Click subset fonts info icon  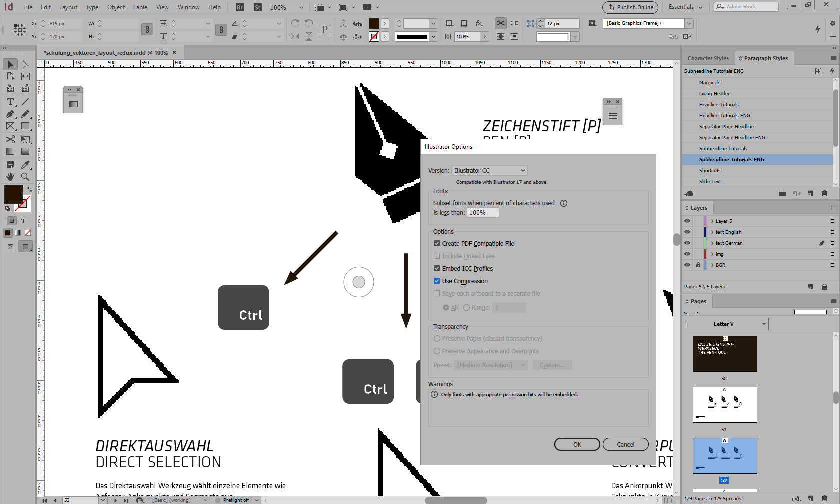[564, 203]
